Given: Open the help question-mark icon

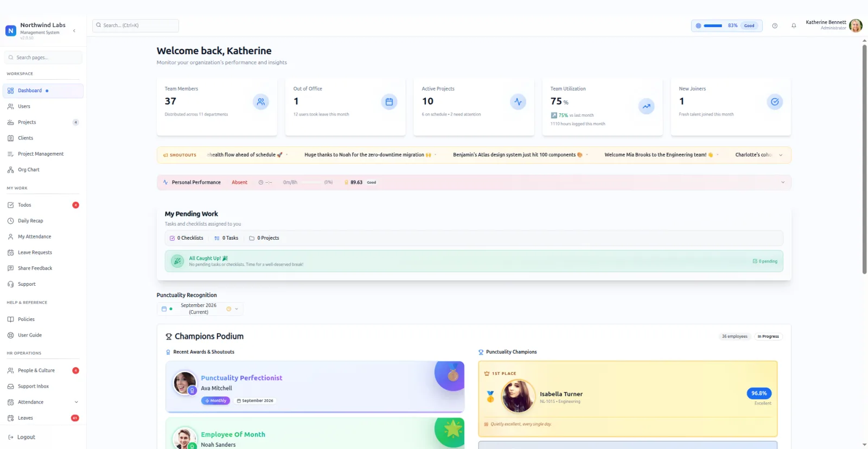Looking at the screenshot, I should 775,25.
